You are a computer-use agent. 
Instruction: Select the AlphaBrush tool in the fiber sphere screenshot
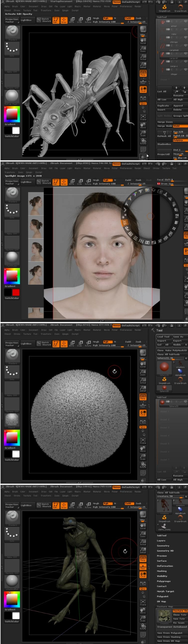(180, 372)
